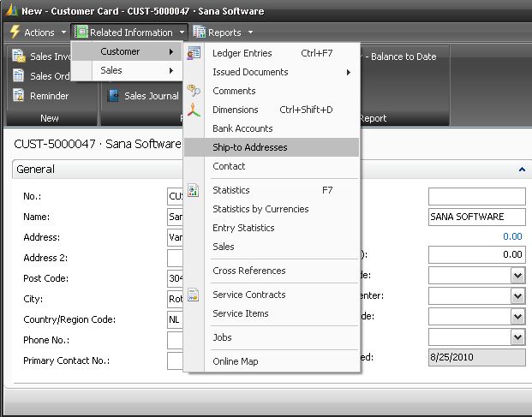Image resolution: width=532 pixels, height=417 pixels.
Task: Open the first dropdown below the 0.00 field
Action: pos(517,275)
